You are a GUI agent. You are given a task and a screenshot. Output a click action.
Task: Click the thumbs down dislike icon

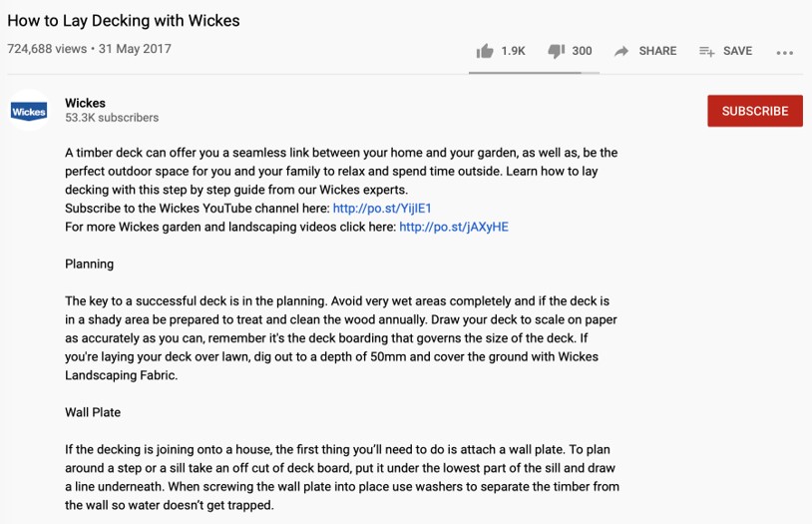tap(557, 51)
